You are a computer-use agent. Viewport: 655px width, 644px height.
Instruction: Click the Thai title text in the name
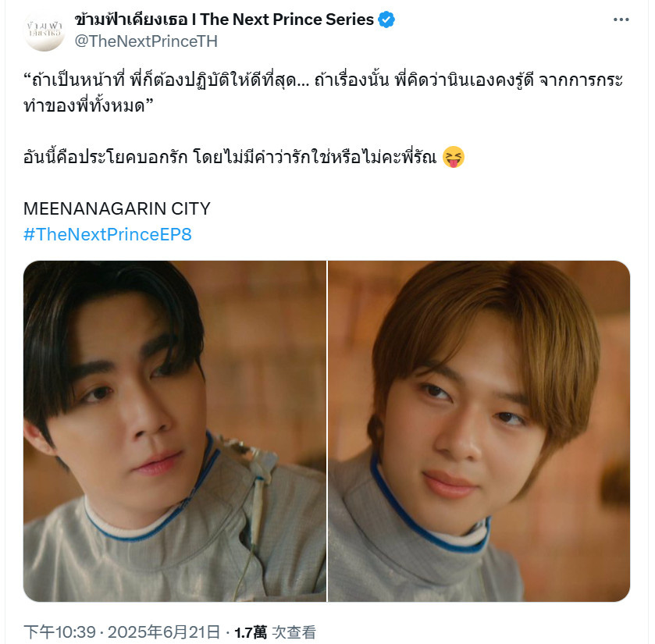131,20
